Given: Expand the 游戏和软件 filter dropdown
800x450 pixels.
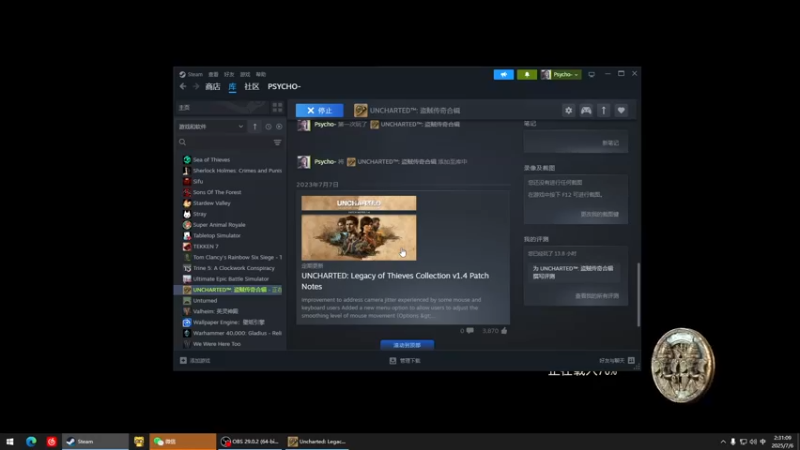Looking at the screenshot, I should point(211,127).
